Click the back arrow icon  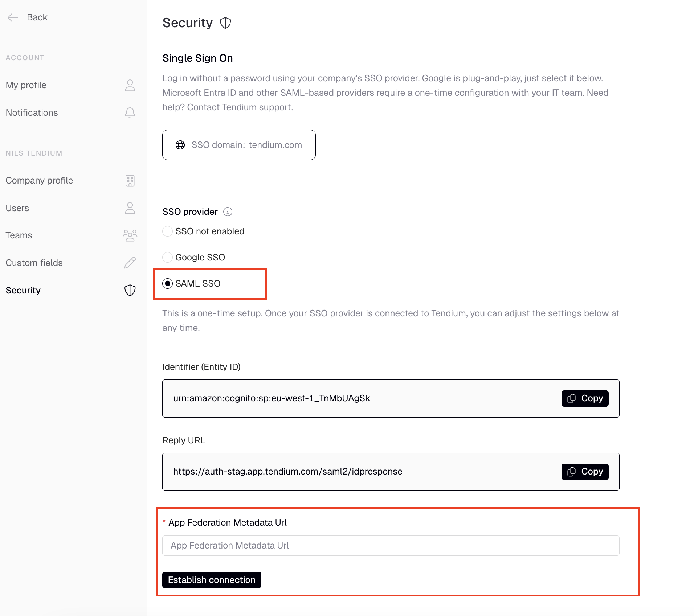(x=13, y=17)
